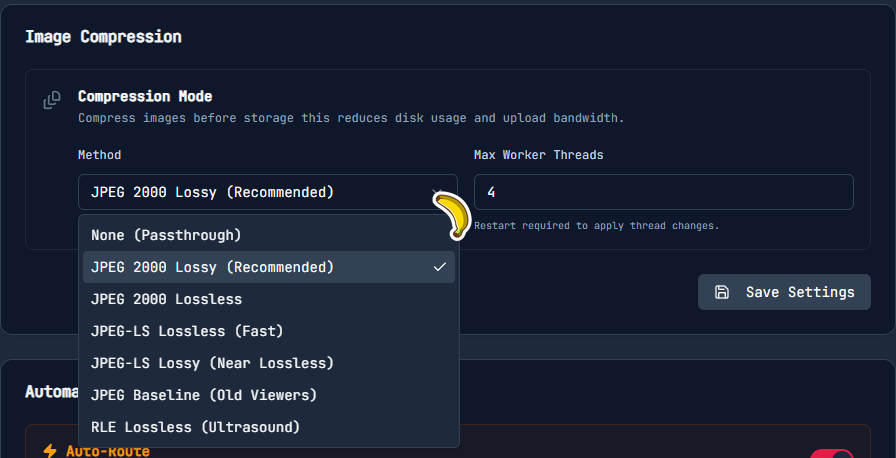Viewport: 896px width, 458px height.
Task: Click the Auto-Route lightning bolt icon
Action: pos(50,451)
